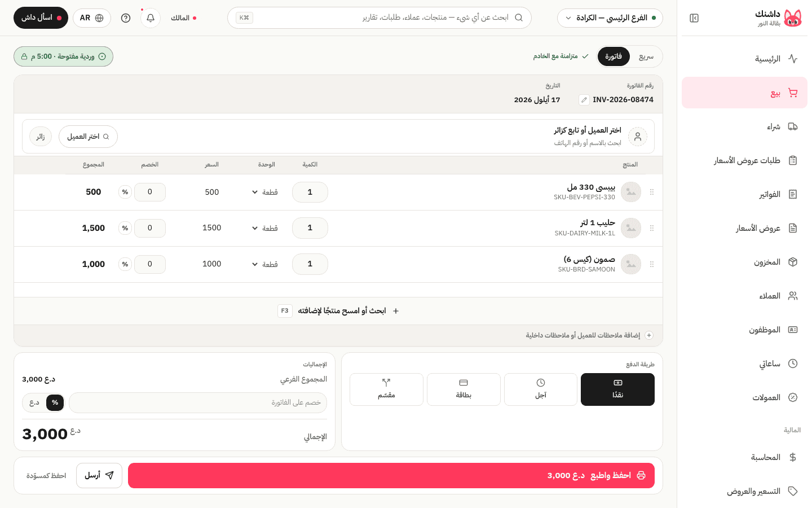Open unit dropdown for حليب 1 لتر

pyautogui.click(x=265, y=228)
